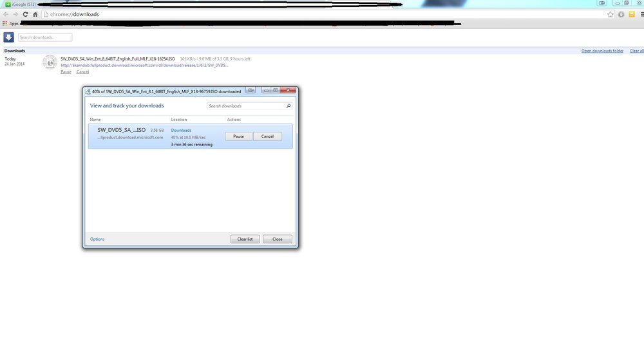The width and height of the screenshot is (644, 350).
Task: Click the ...llproduct.download.microsoft.com source text
Action: coord(130,138)
